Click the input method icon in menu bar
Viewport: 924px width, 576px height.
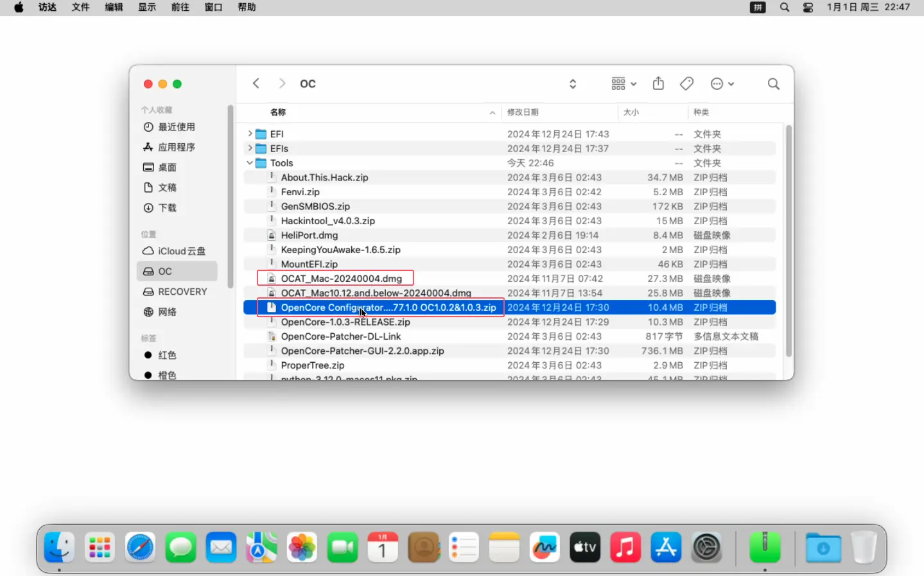tap(758, 8)
